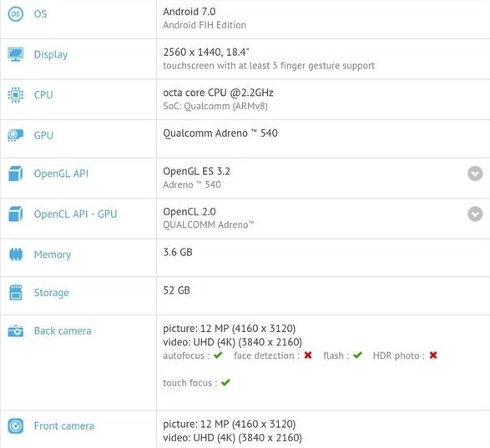Screen dimensions: 490x448
Task: Click the OpenGL API cube icon
Action: (x=15, y=174)
